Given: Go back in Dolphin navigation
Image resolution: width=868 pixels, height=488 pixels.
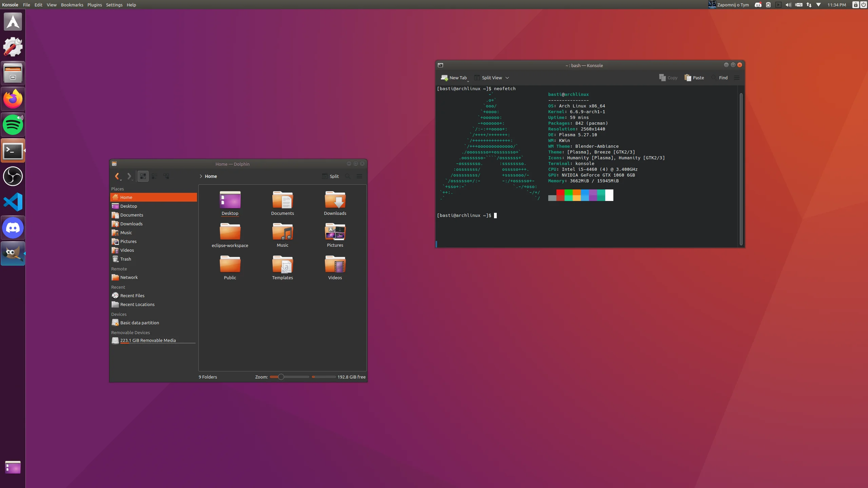Looking at the screenshot, I should [117, 176].
